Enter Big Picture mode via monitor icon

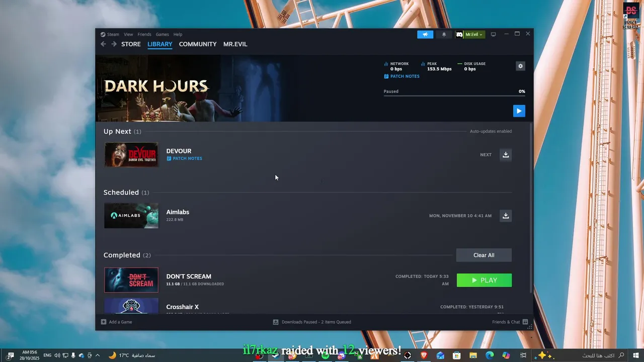point(494,34)
